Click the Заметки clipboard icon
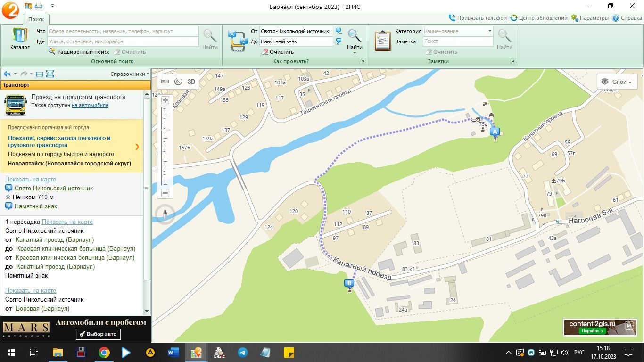 click(x=382, y=41)
